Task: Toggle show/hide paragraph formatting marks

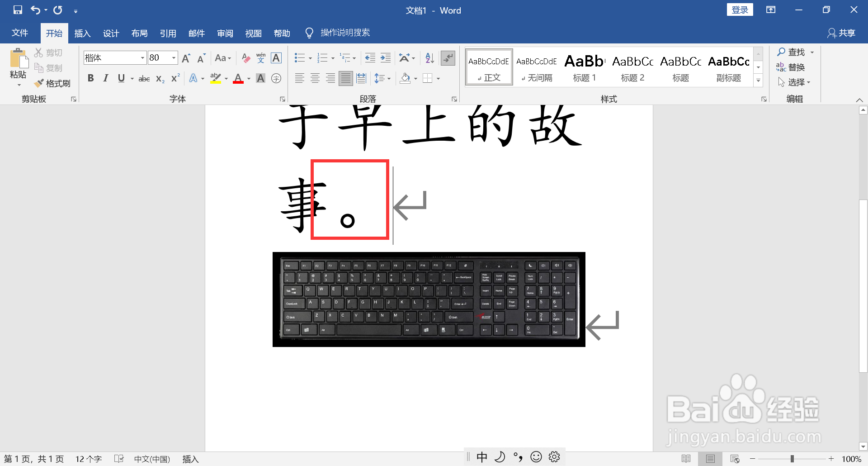Action: (447, 58)
